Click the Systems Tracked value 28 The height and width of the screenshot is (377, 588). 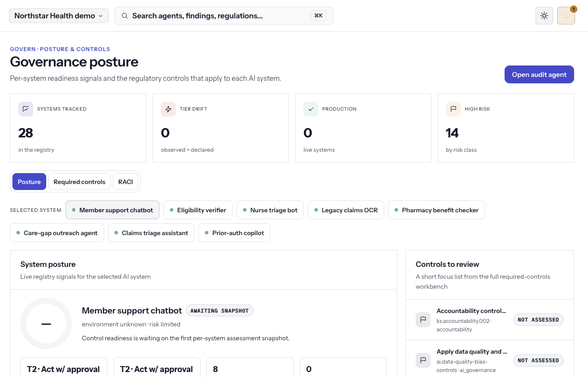click(25, 133)
